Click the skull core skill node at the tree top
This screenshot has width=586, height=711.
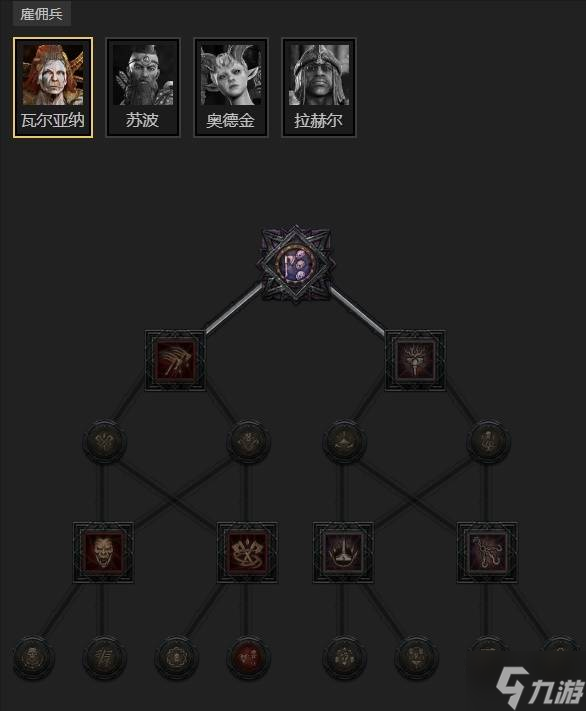pos(297,264)
